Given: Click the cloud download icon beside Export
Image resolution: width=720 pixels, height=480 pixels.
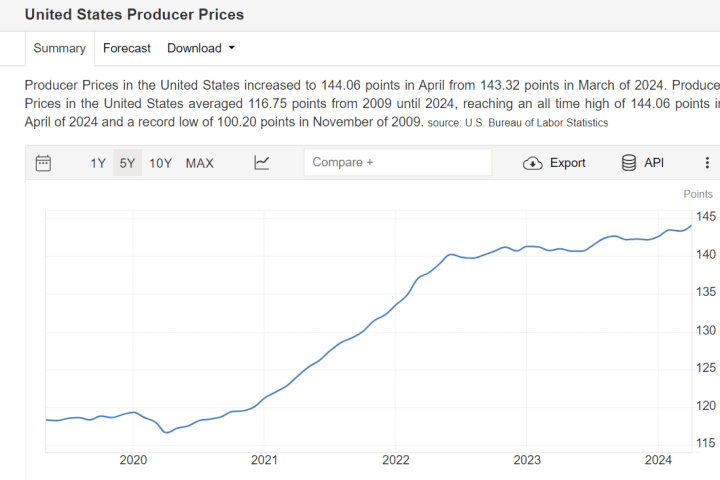Looking at the screenshot, I should pos(533,163).
